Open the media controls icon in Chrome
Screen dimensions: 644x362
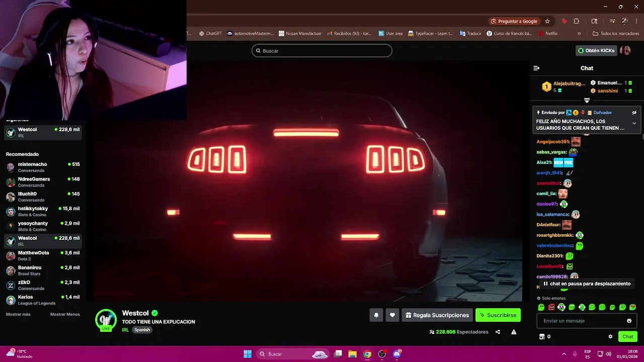click(x=612, y=21)
